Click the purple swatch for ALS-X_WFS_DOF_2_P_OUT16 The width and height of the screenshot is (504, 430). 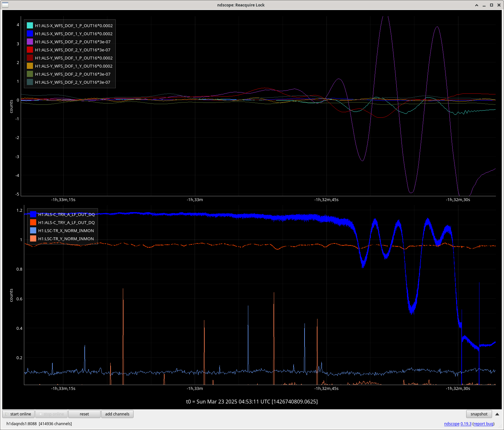pos(30,42)
